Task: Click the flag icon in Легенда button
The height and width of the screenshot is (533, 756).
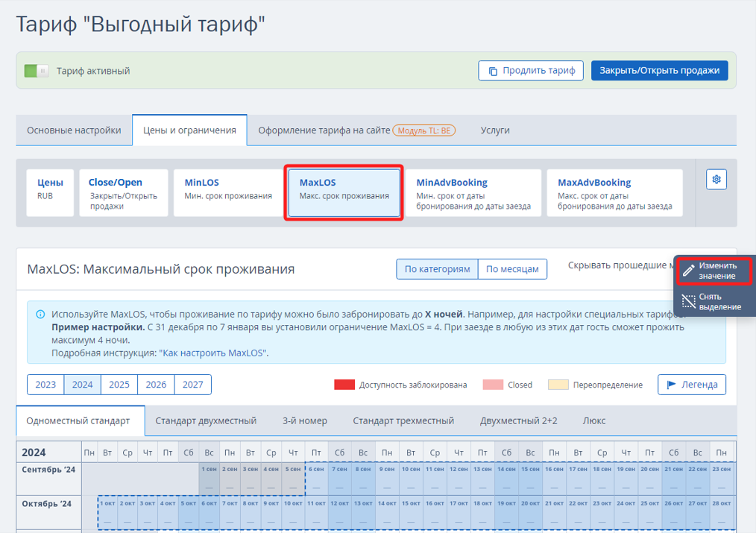Action: (671, 385)
